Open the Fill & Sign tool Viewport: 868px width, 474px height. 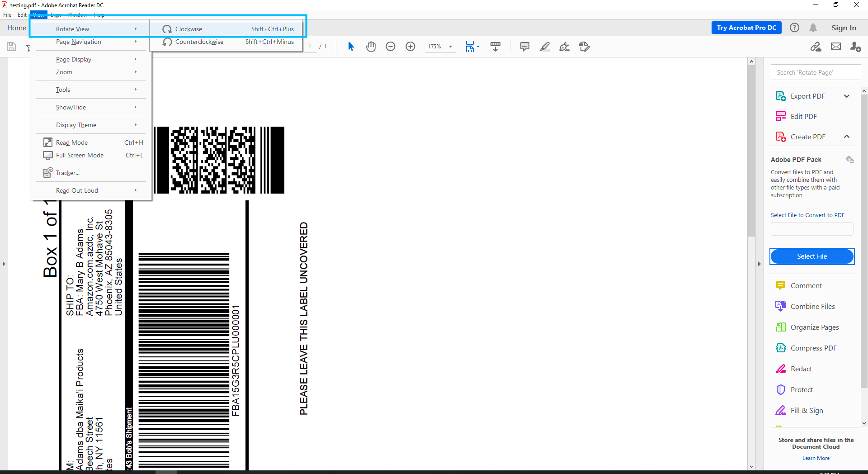click(806, 410)
